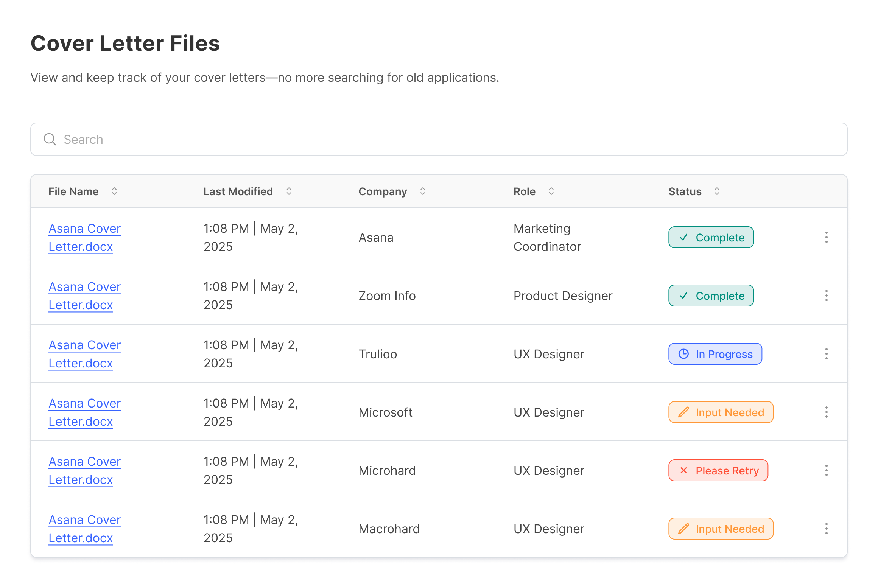Sort table by File Name
Image resolution: width=878 pixels, height=588 pixels.
[x=114, y=191]
